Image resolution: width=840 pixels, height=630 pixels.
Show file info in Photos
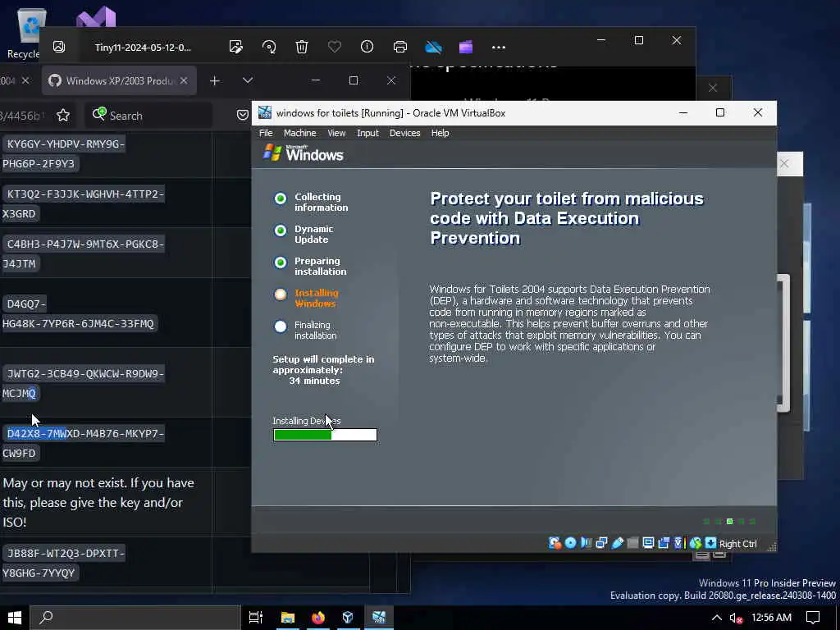[367, 47]
